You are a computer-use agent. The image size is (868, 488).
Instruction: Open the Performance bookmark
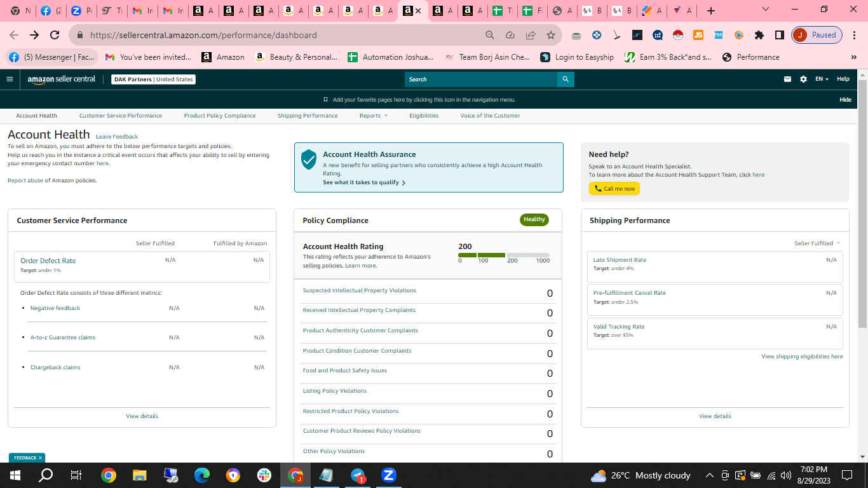[750, 57]
